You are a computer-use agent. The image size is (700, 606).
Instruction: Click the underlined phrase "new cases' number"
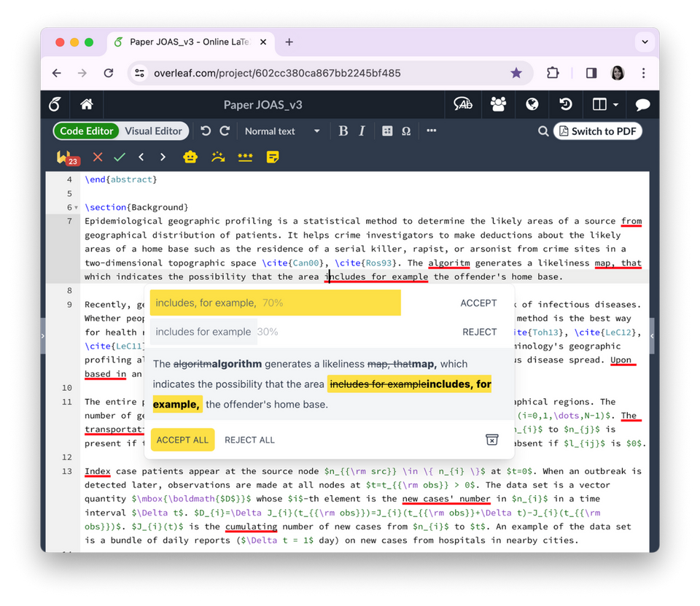coord(446,499)
